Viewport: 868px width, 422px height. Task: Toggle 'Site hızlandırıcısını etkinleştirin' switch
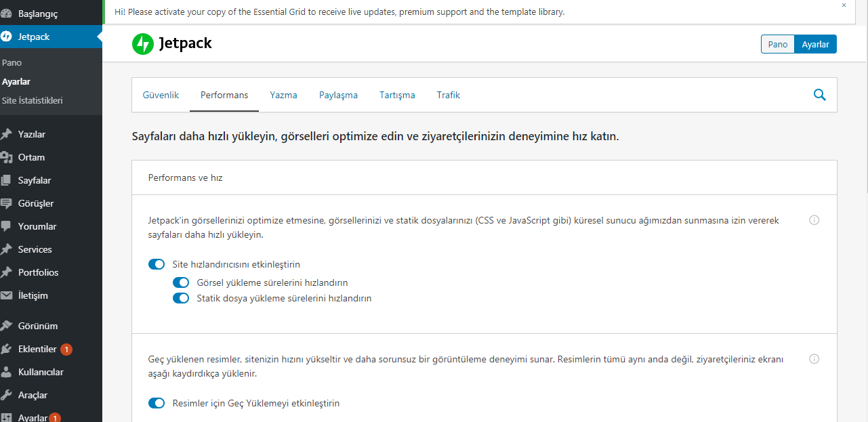(x=157, y=264)
